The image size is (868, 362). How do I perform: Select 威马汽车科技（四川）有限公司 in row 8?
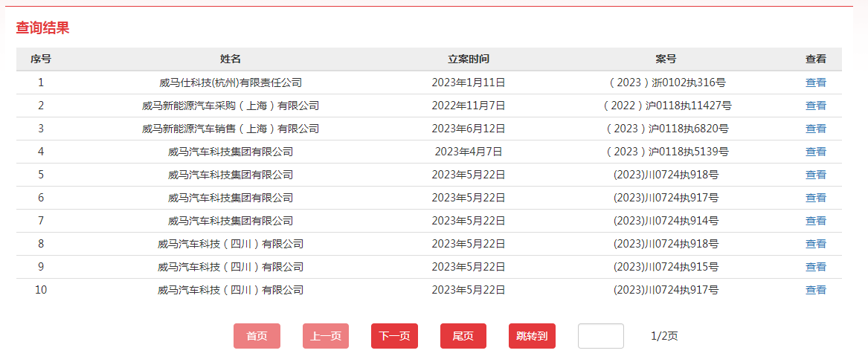231,244
